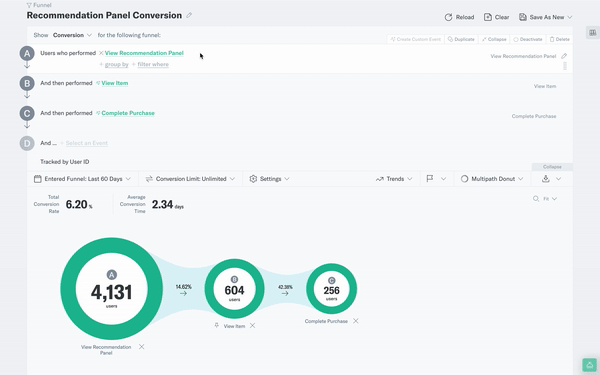Remove View Item donut with X
600x375 pixels.
click(253, 326)
